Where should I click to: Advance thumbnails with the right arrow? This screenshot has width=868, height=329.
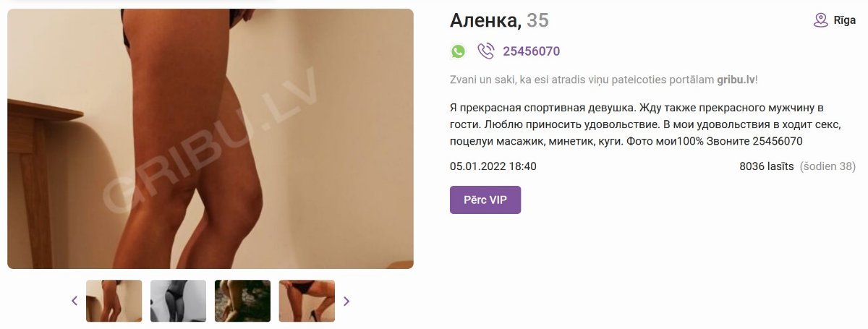tap(346, 301)
